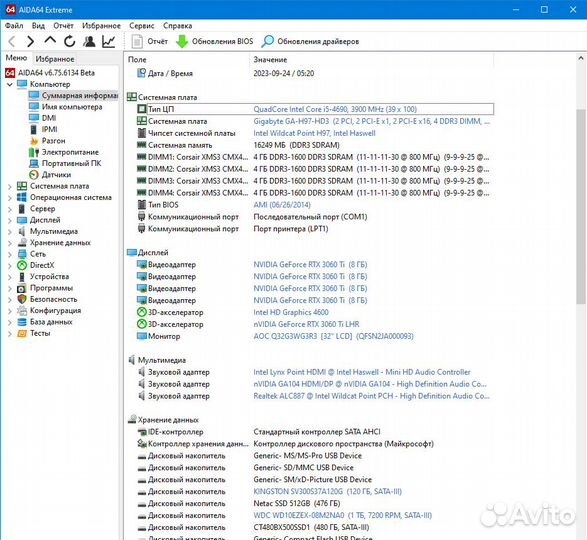Open the graph chart toolbar icon
587x540 pixels.
109,41
